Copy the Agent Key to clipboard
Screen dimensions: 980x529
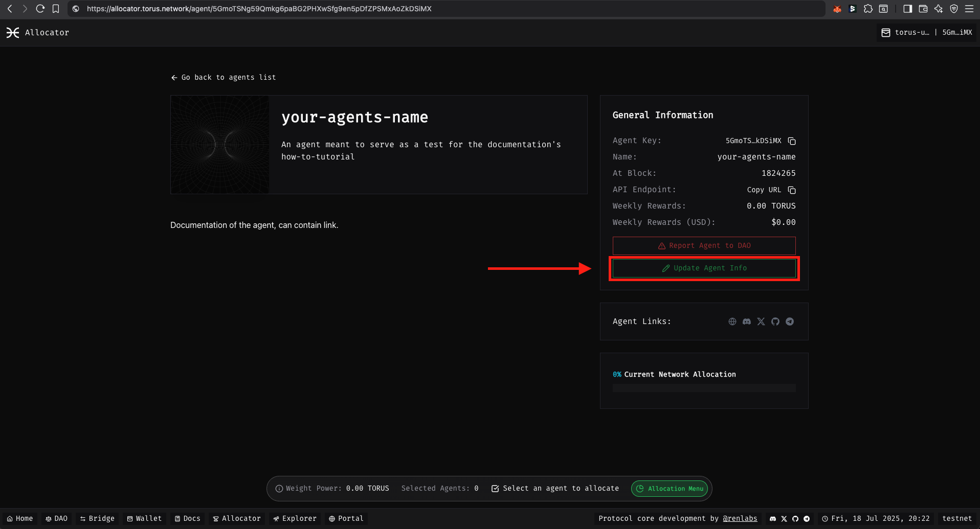pyautogui.click(x=792, y=141)
